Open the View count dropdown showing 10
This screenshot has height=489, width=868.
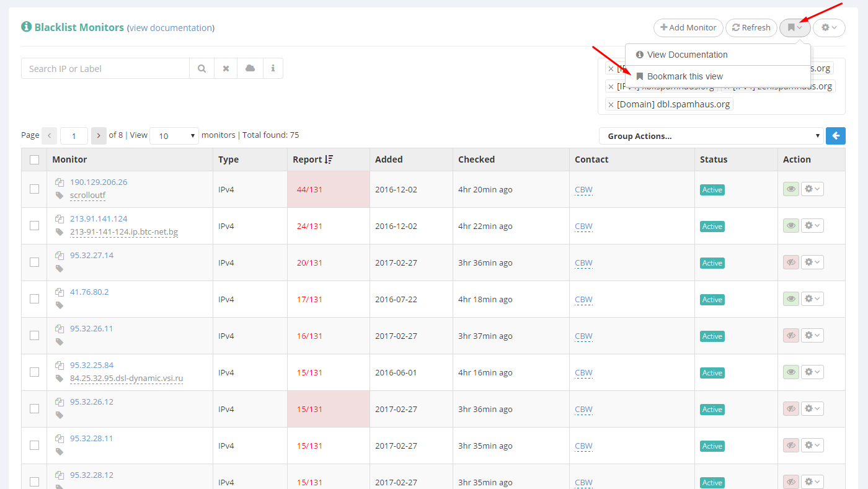click(x=174, y=136)
